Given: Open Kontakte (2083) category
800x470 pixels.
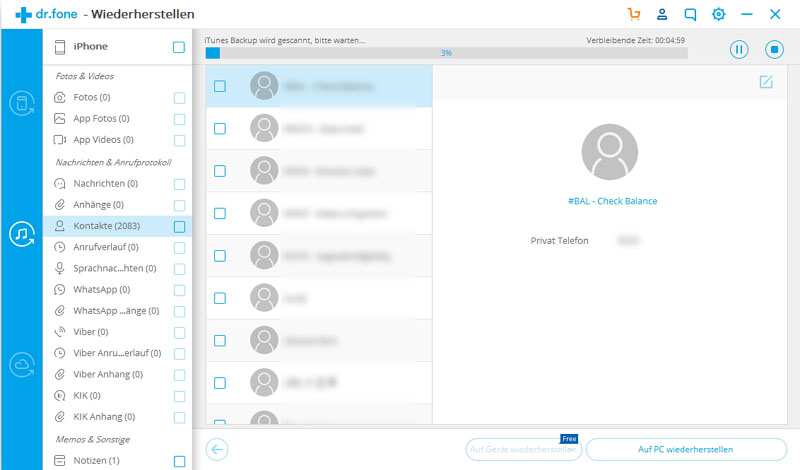Looking at the screenshot, I should (117, 226).
